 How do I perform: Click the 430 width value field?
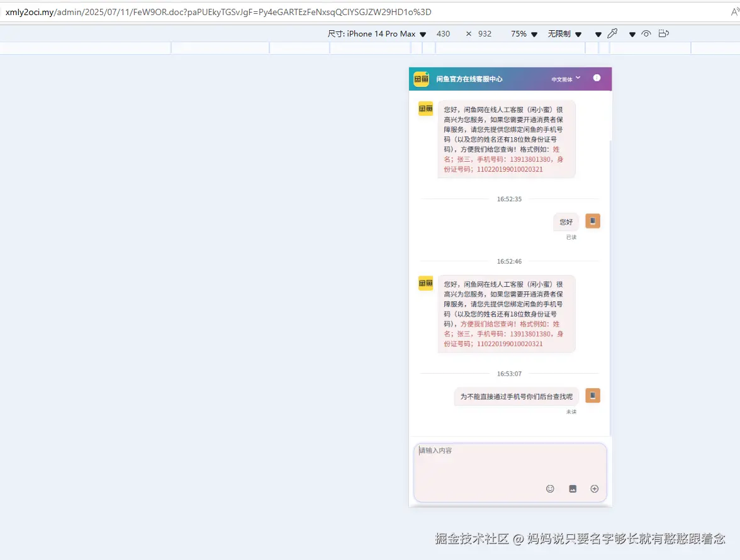click(x=443, y=33)
